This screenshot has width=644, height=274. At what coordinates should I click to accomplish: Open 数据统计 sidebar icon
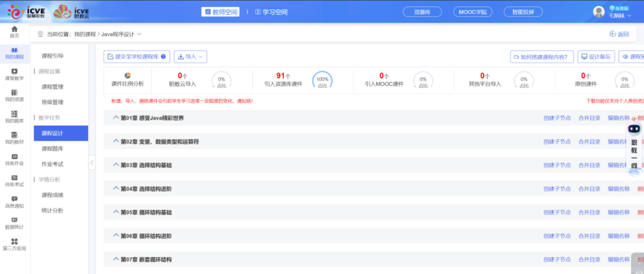click(x=14, y=220)
